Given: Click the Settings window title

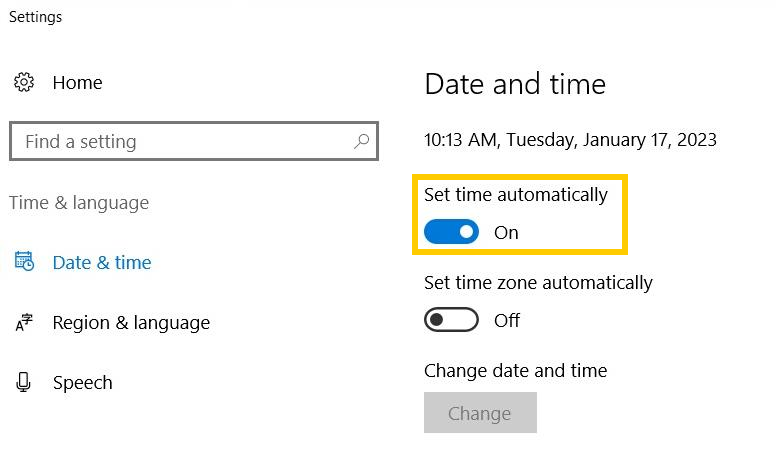Looking at the screenshot, I should point(36,17).
